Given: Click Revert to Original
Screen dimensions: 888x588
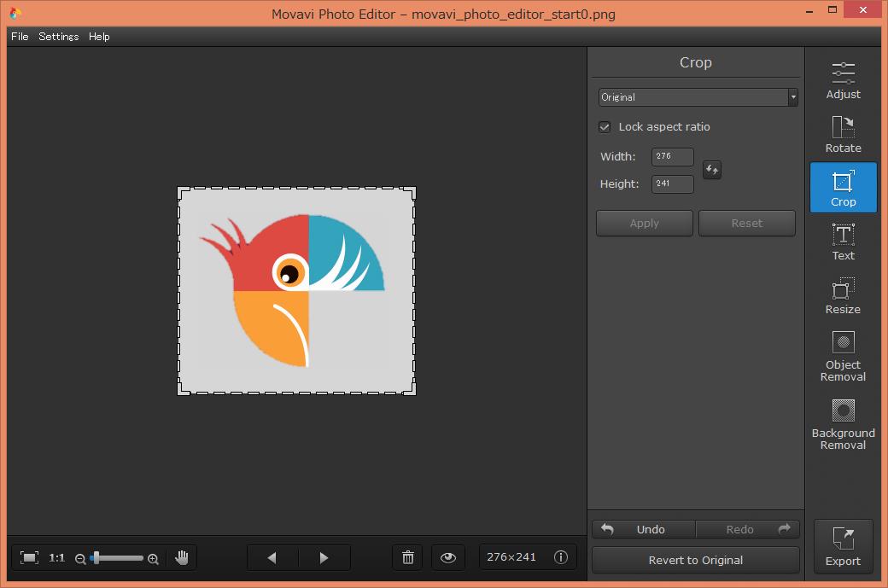Looking at the screenshot, I should pyautogui.click(x=695, y=561).
